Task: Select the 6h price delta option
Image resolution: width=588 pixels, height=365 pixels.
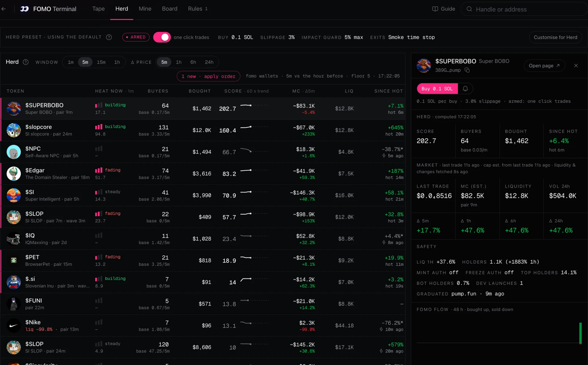Action: point(193,62)
